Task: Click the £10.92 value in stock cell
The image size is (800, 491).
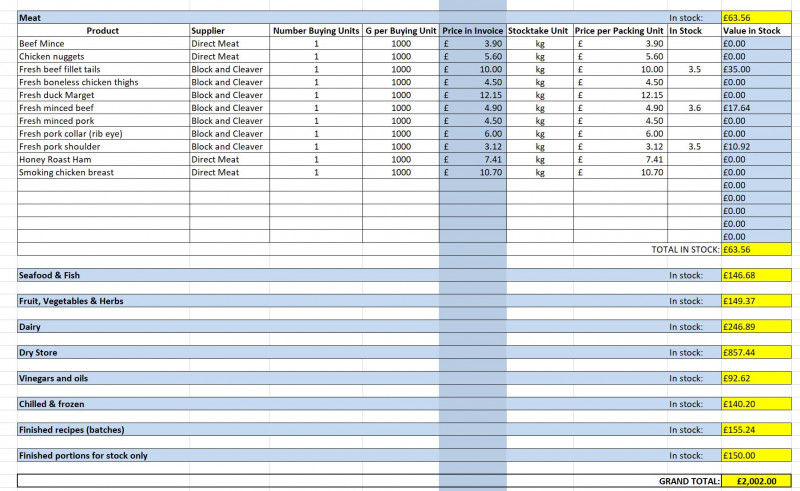Action: click(756, 146)
